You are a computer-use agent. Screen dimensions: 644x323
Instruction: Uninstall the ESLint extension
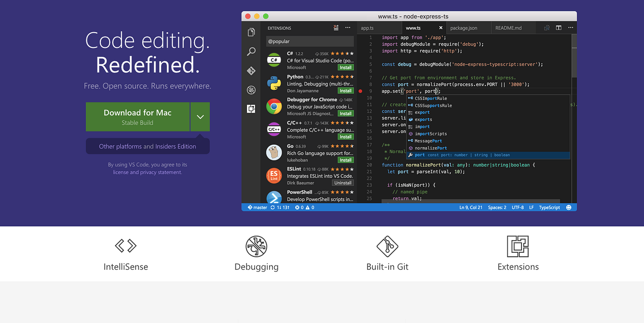342,182
